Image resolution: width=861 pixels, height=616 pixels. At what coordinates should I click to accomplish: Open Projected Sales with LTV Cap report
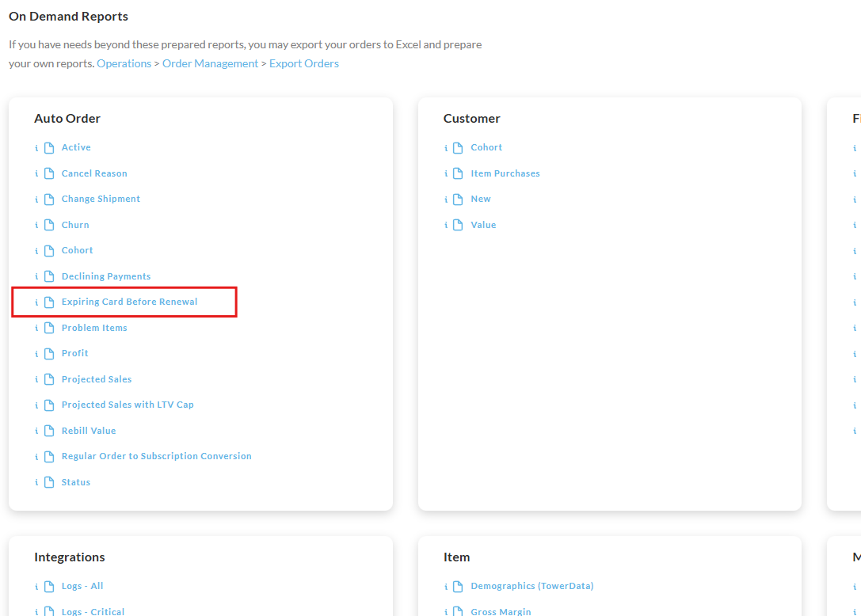tap(128, 405)
